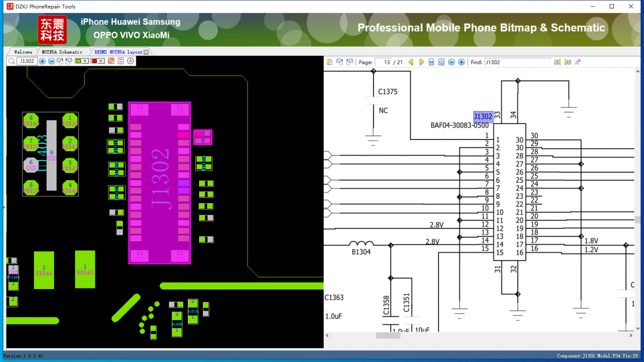The height and width of the screenshot is (362, 644).
Task: Open the green color dropdown
Action: (85, 61)
